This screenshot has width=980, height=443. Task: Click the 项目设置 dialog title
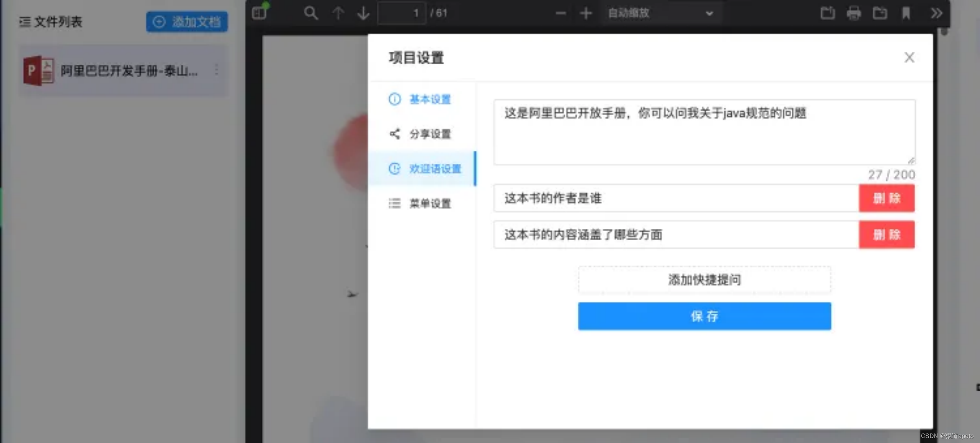(416, 58)
